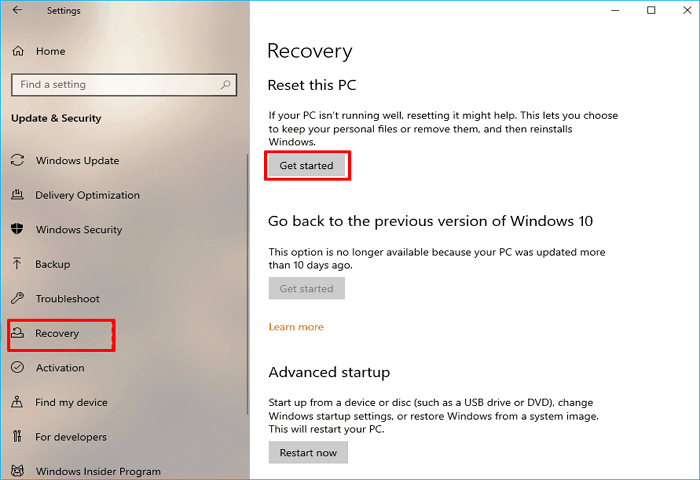700x480 pixels.
Task: Click the Troubleshoot wrench icon
Action: click(17, 299)
